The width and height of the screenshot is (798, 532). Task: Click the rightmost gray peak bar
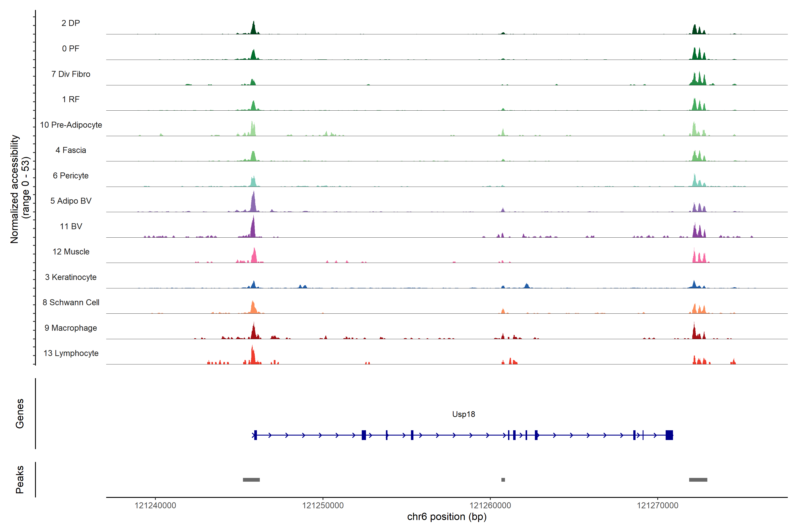click(698, 480)
